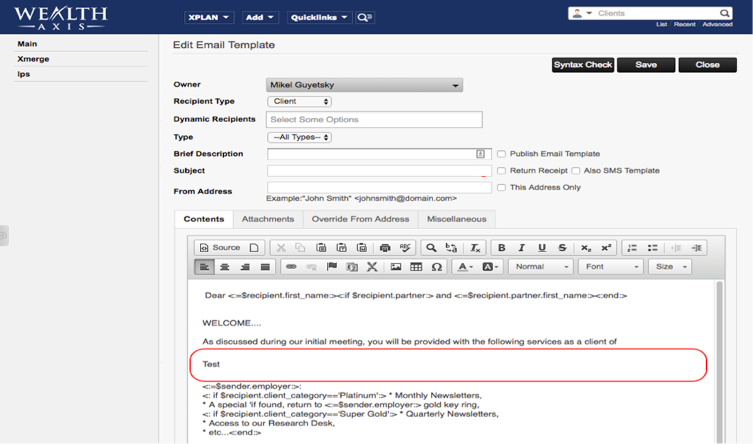Insert a hyperlink with link icon
This screenshot has height=444, width=753.
(291, 267)
